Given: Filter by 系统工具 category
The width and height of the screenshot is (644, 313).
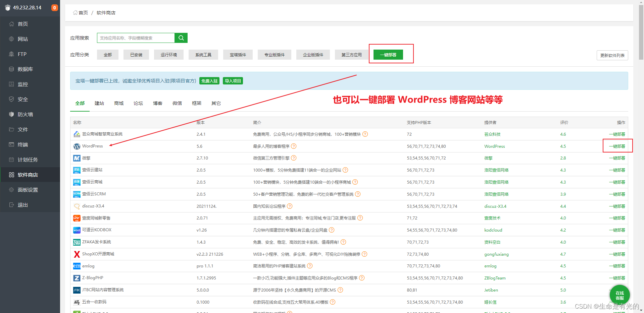Looking at the screenshot, I should pyautogui.click(x=203, y=55).
